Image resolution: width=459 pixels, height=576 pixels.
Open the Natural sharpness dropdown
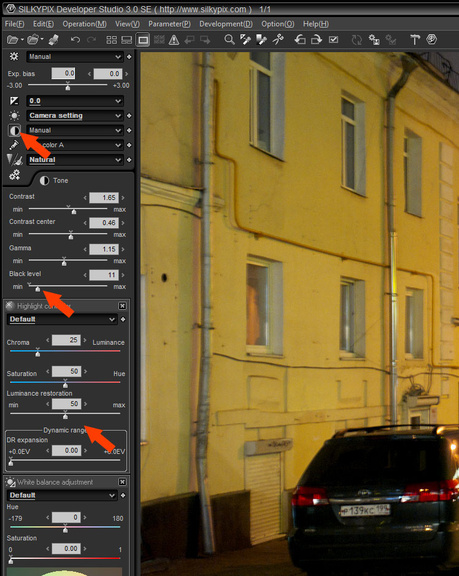click(75, 159)
